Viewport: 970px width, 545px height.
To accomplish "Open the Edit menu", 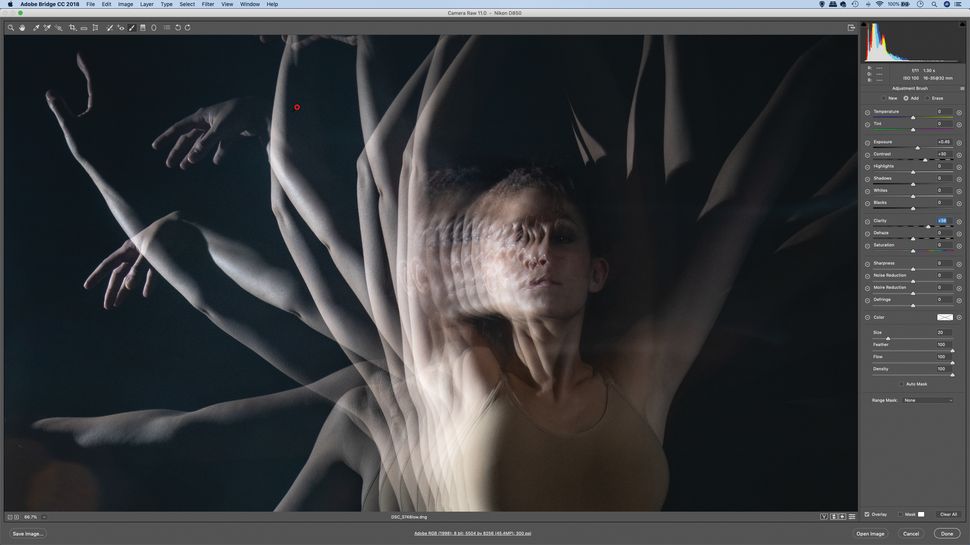I will tap(106, 4).
